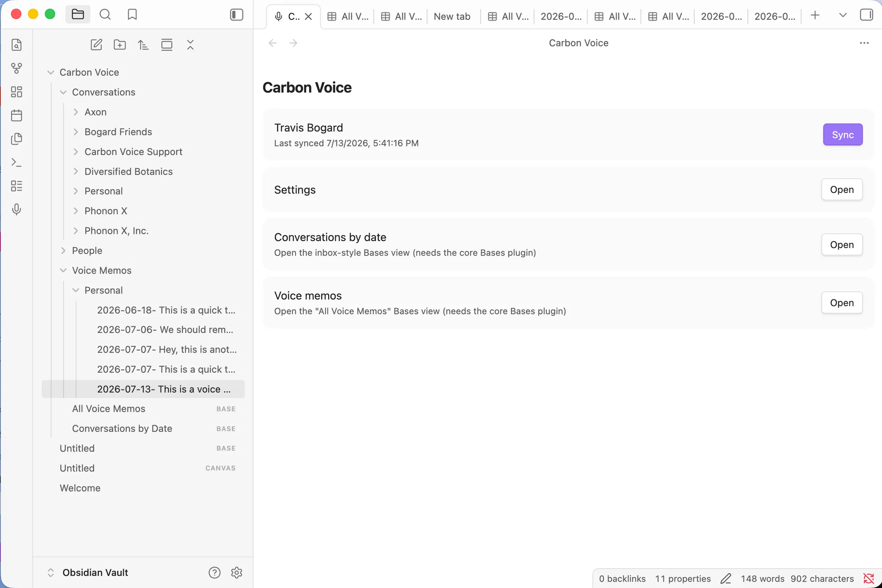The height and width of the screenshot is (588, 882).
Task: Click '0 backlinks' in status bar
Action: coord(622,579)
